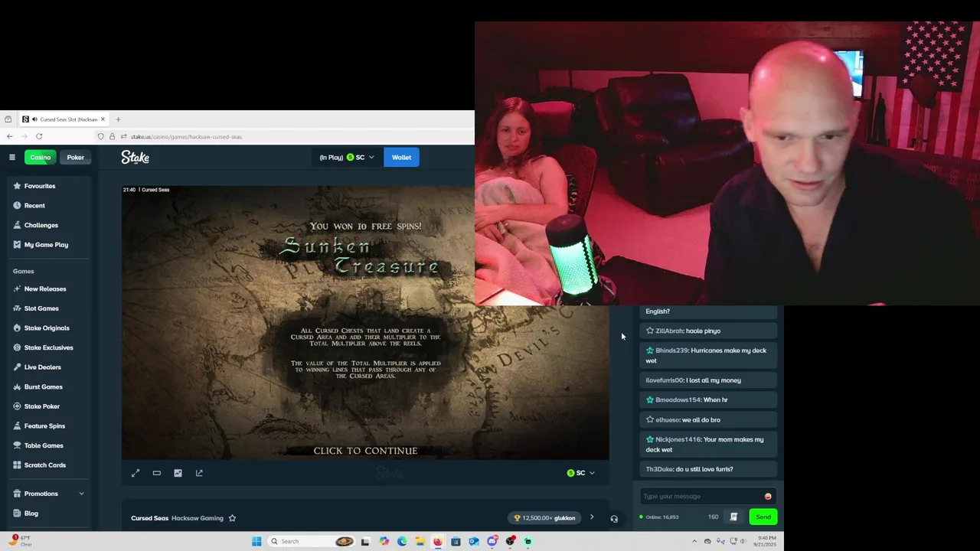The image size is (980, 551).
Task: Open a new browser tab
Action: pyautogui.click(x=118, y=119)
